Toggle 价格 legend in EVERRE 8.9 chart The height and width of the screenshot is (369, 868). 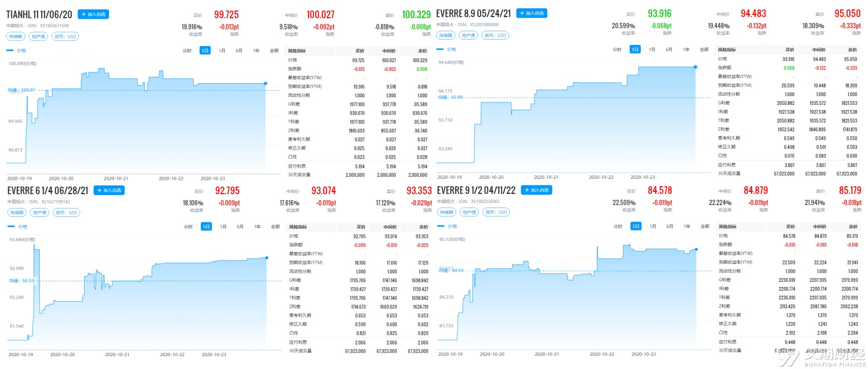click(446, 50)
